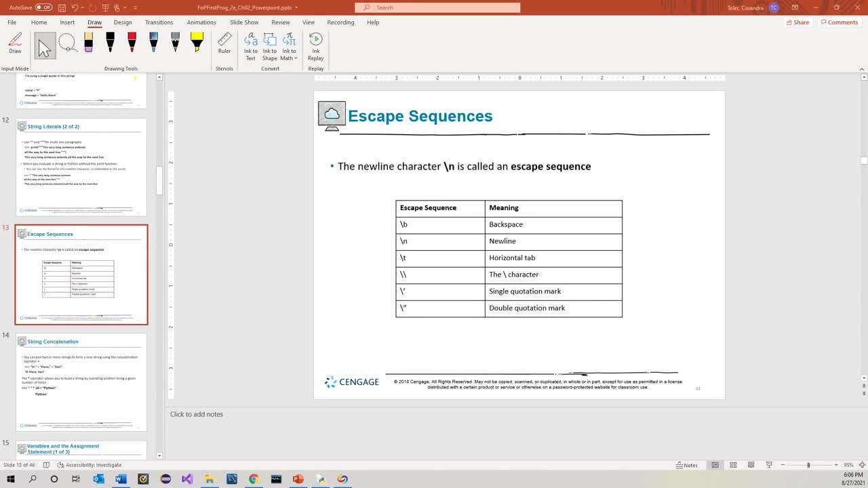
Task: Pick the red pen
Action: point(132,43)
